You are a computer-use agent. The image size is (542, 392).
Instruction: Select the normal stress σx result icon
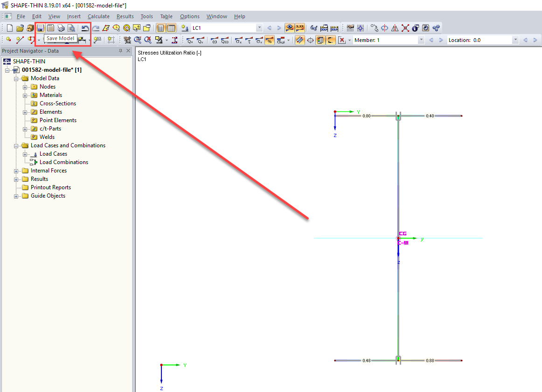pyautogui.click(x=239, y=40)
